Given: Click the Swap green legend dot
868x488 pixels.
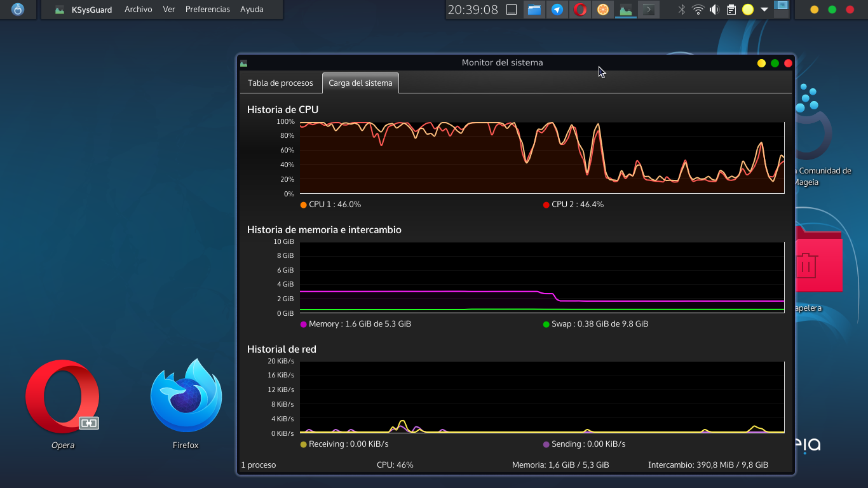Looking at the screenshot, I should 546,324.
